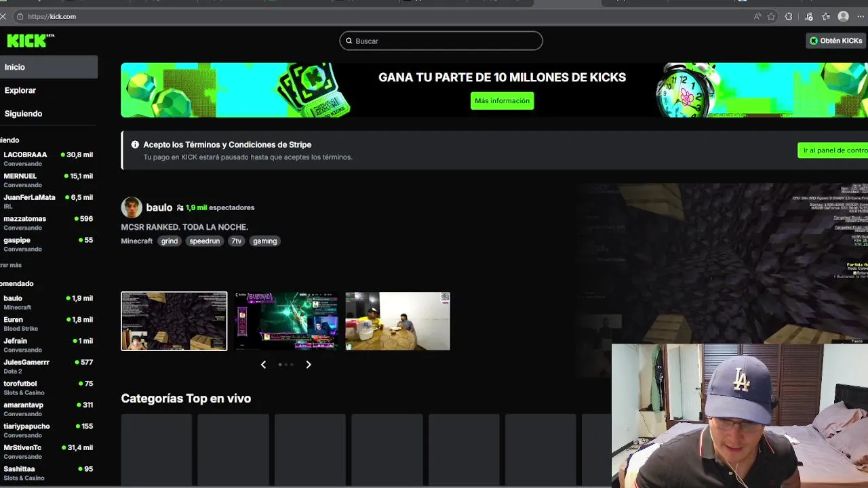
Task: Click the baulo streamer name
Action: 159,207
